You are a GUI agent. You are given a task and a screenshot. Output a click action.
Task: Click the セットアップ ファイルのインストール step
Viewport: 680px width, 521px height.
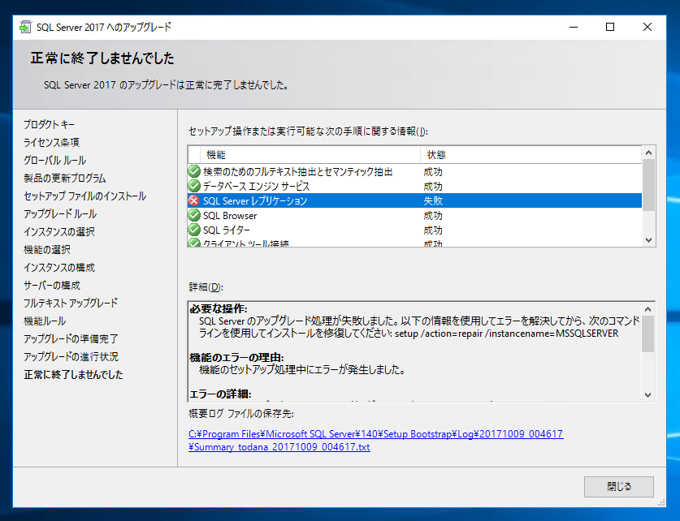[x=85, y=196]
